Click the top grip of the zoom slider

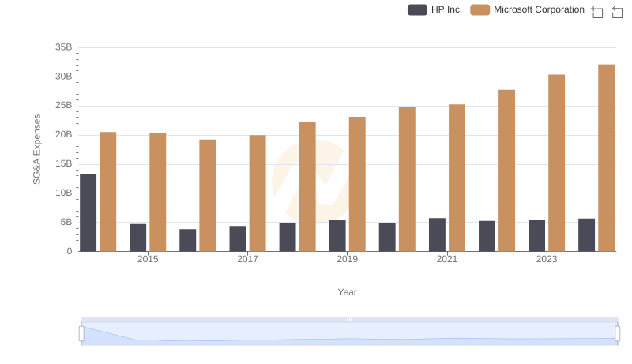pyautogui.click(x=349, y=319)
